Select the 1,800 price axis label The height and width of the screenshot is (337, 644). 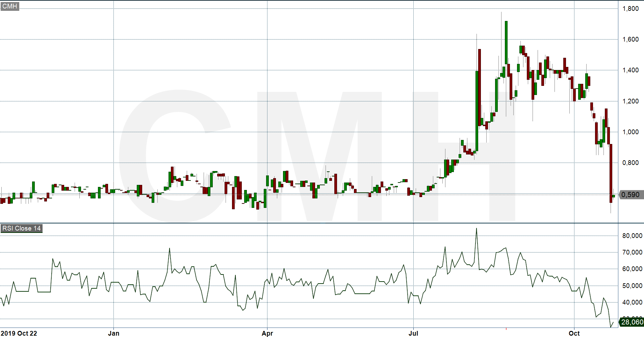(630, 9)
